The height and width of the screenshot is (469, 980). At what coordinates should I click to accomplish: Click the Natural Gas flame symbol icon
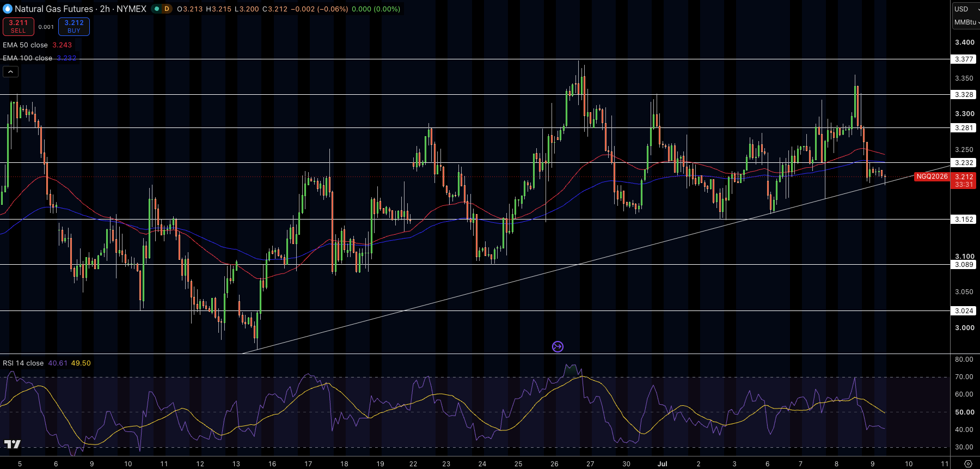click(x=8, y=9)
